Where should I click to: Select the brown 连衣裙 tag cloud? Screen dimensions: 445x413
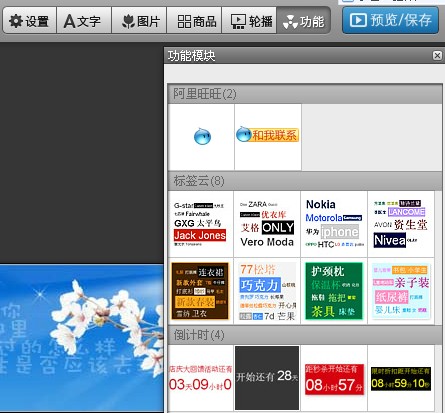200,291
